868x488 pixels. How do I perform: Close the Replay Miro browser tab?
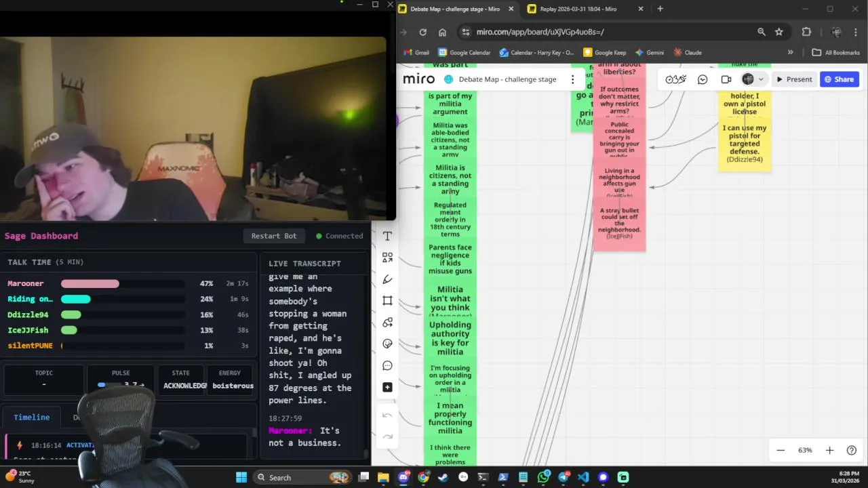click(x=641, y=9)
